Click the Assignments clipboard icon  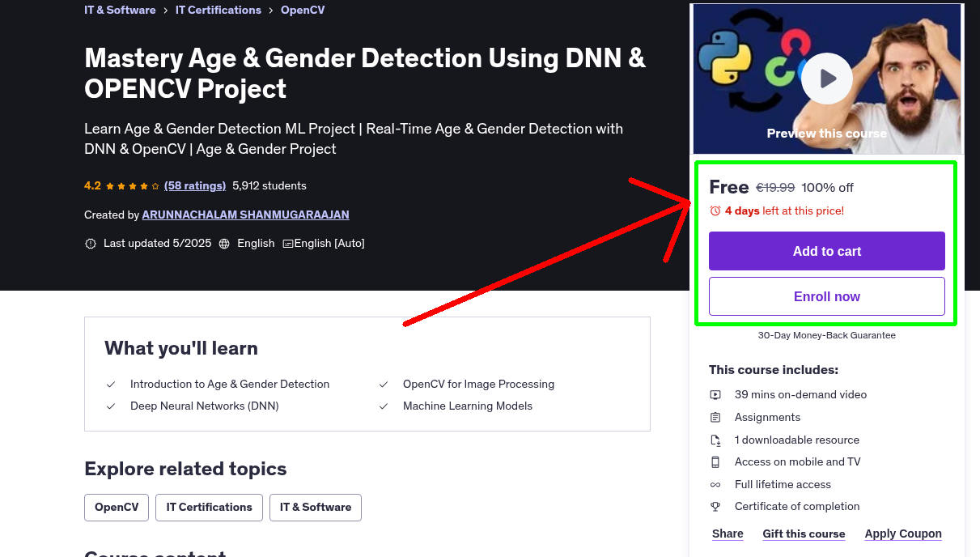[x=715, y=418]
